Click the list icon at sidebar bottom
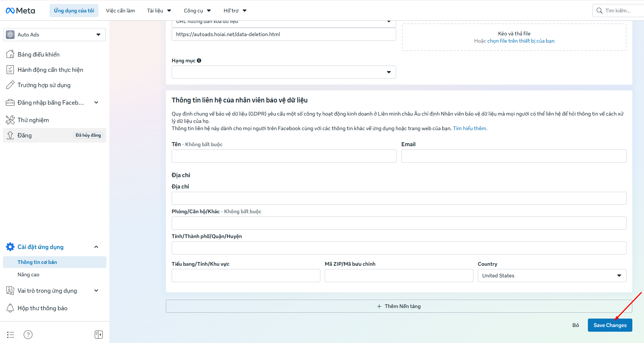 11,335
